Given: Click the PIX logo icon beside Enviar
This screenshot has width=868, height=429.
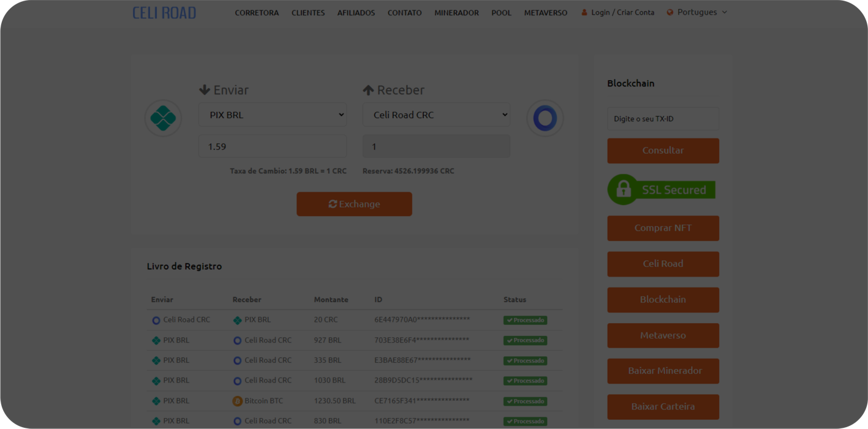Looking at the screenshot, I should [x=163, y=118].
